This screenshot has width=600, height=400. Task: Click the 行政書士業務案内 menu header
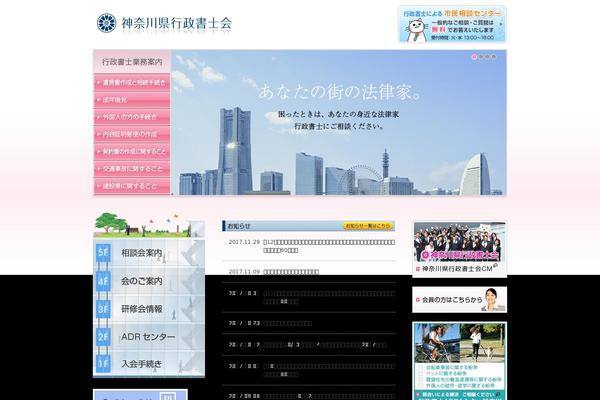(x=132, y=62)
